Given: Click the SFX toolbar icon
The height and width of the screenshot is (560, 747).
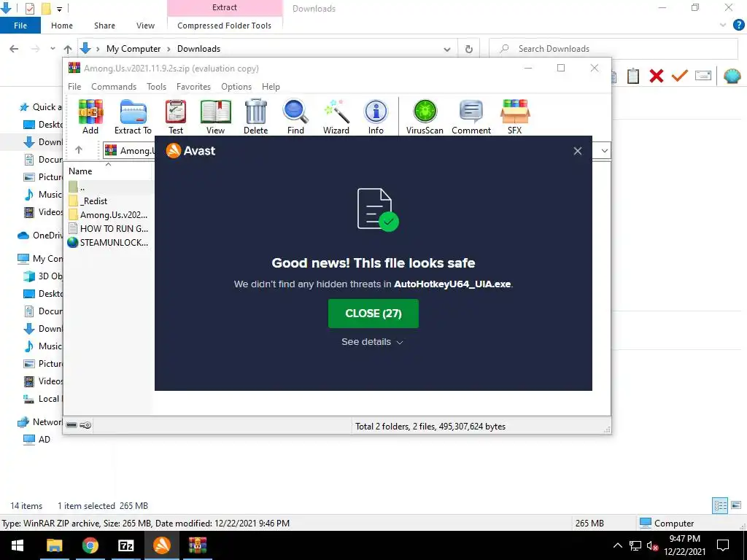Looking at the screenshot, I should pos(514,117).
